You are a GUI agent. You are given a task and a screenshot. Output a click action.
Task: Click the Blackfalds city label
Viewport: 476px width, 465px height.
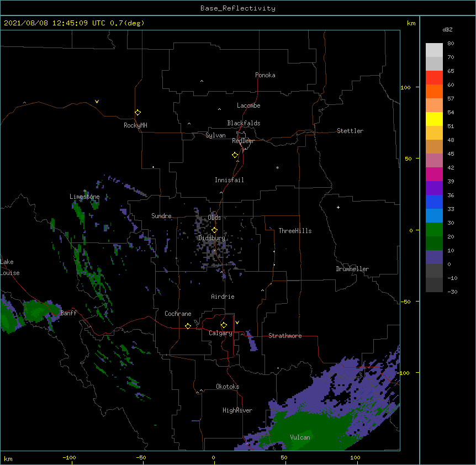click(x=244, y=123)
